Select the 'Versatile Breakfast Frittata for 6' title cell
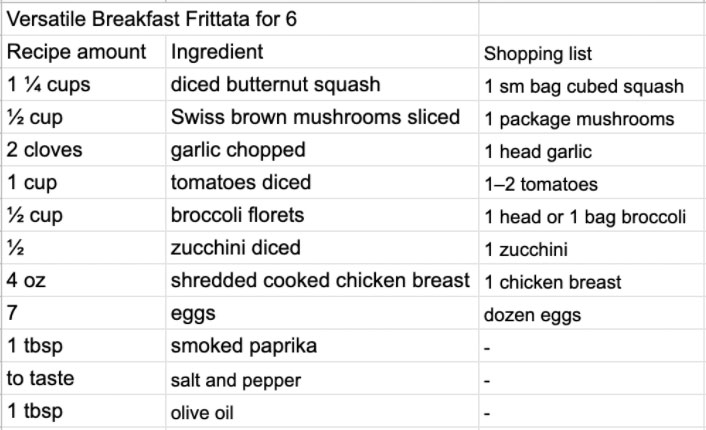Screen dimensions: 706x430 pyautogui.click(x=240, y=19)
